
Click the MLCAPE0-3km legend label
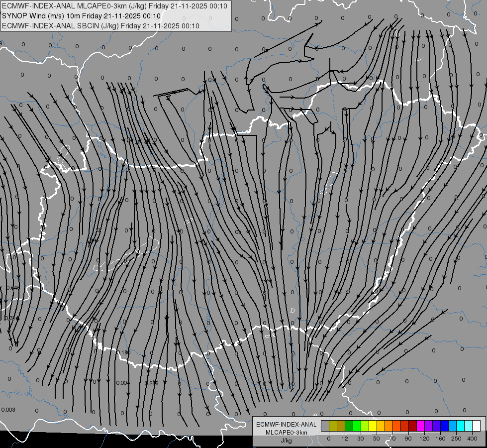point(287,432)
